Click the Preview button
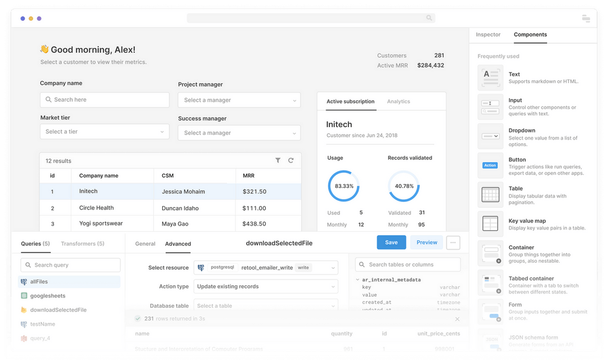608x364 pixels. 426,242
